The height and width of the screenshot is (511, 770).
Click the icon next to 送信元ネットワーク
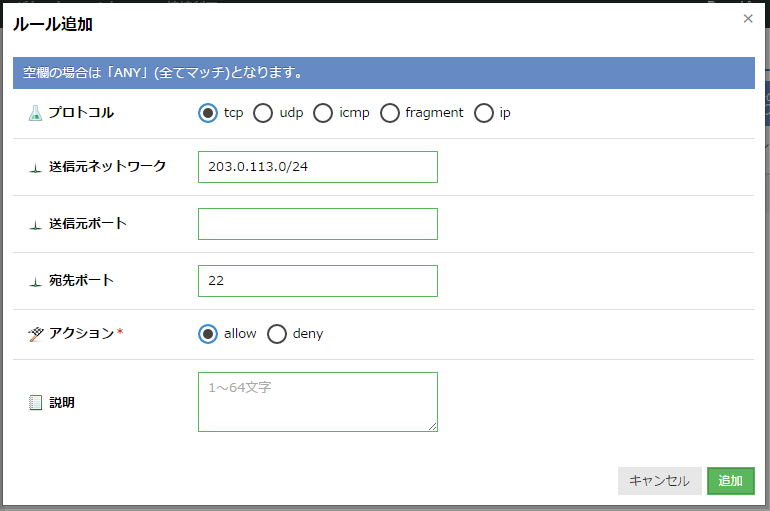coord(36,167)
